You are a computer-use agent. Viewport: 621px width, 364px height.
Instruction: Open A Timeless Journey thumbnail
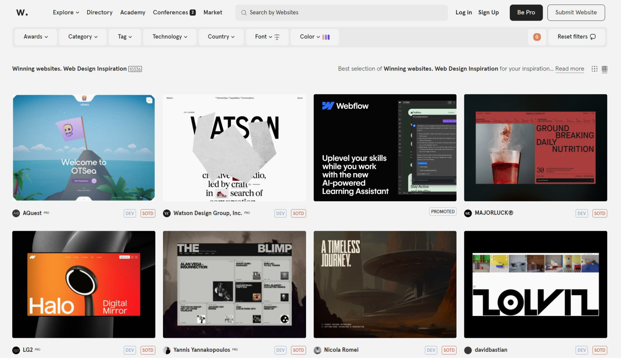pos(385,285)
